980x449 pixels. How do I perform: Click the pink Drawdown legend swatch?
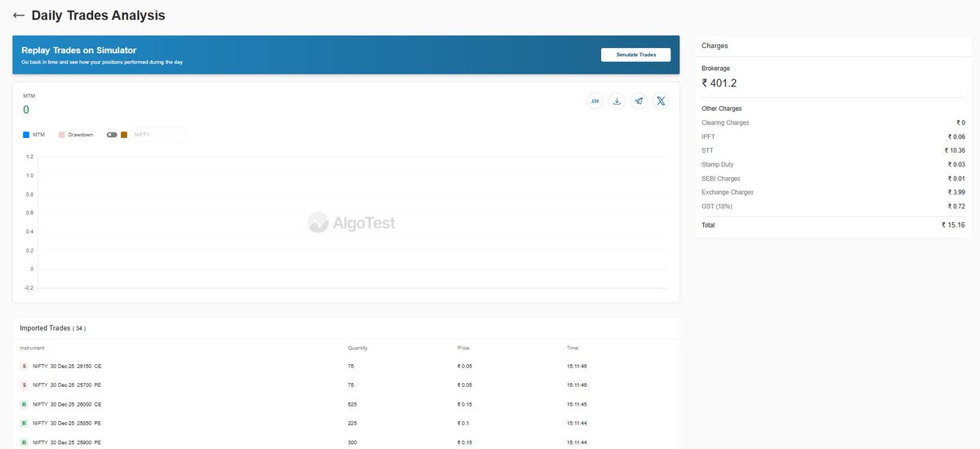coord(61,134)
